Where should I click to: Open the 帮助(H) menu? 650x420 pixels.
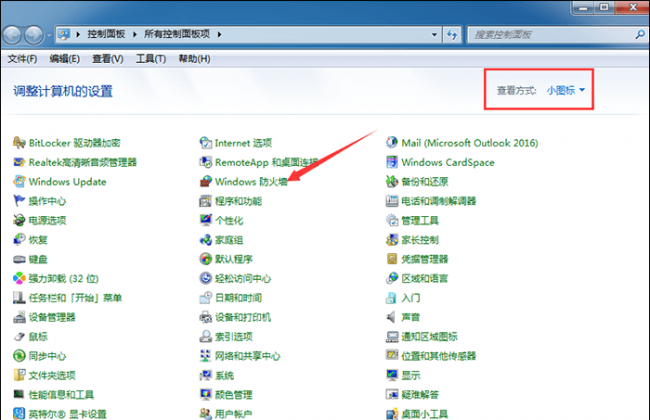(194, 59)
